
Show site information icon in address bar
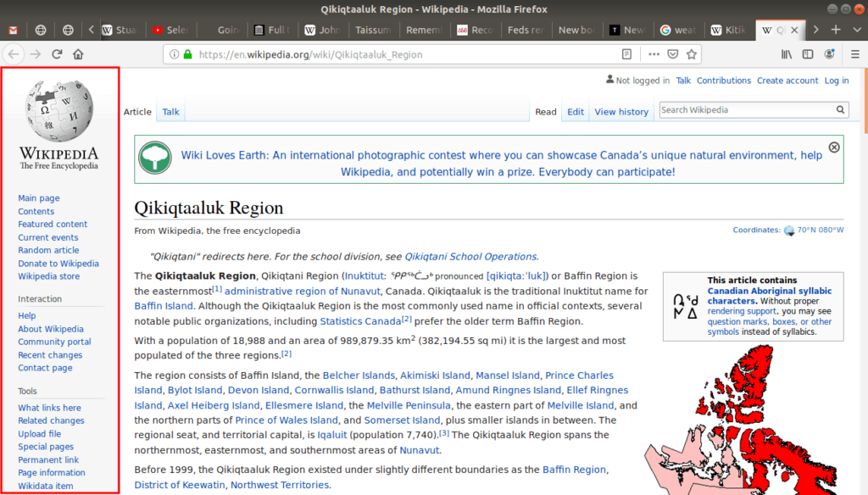coord(174,54)
